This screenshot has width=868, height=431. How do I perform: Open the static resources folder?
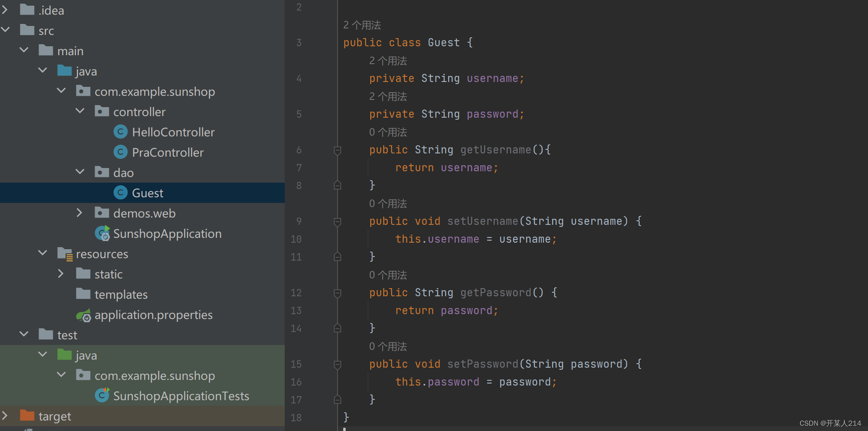click(x=109, y=274)
